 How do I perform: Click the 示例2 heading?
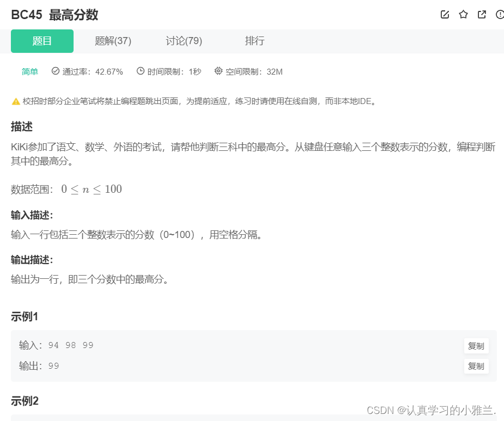(25, 401)
